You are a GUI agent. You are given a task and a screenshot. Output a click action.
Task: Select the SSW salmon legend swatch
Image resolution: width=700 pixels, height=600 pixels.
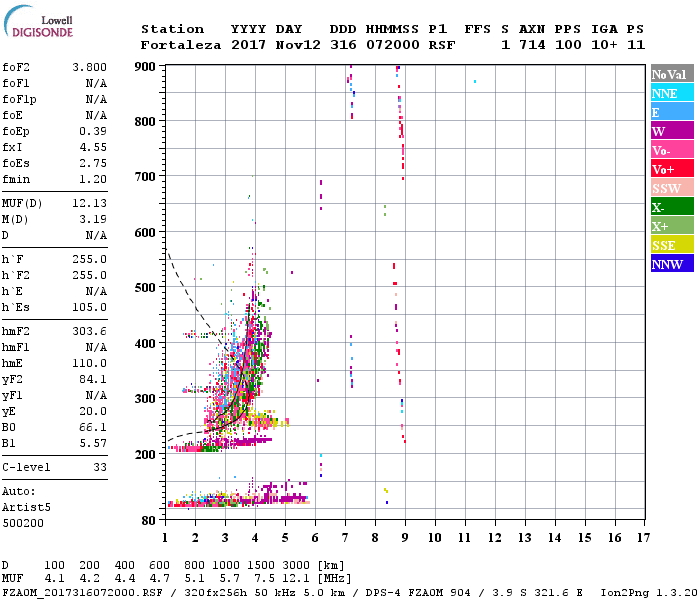[672, 188]
